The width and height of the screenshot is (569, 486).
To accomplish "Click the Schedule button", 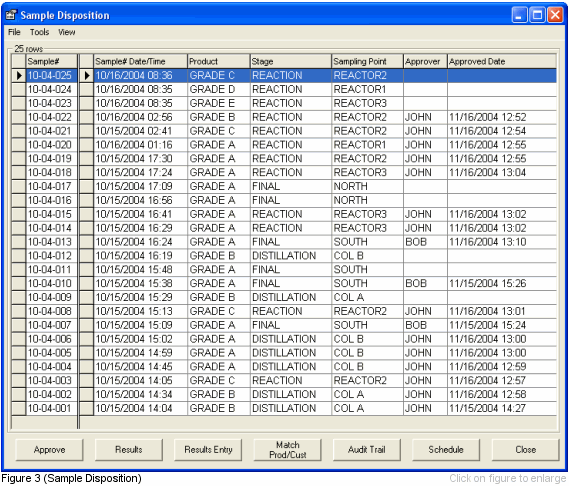I will (x=446, y=450).
